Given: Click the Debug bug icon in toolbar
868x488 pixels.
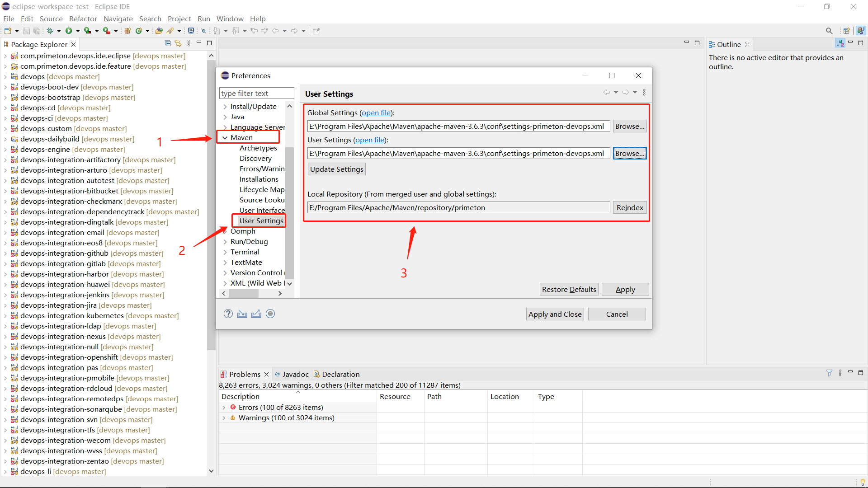Looking at the screenshot, I should [50, 31].
